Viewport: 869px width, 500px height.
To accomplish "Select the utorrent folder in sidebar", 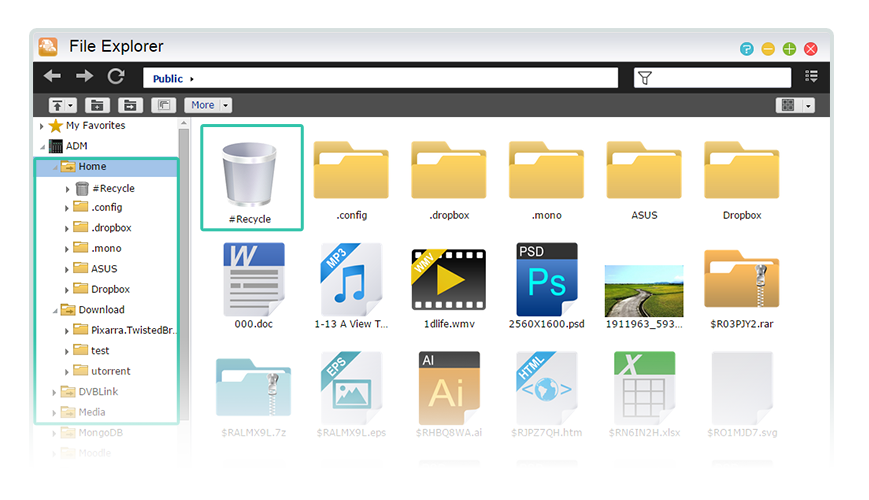I will click(110, 371).
